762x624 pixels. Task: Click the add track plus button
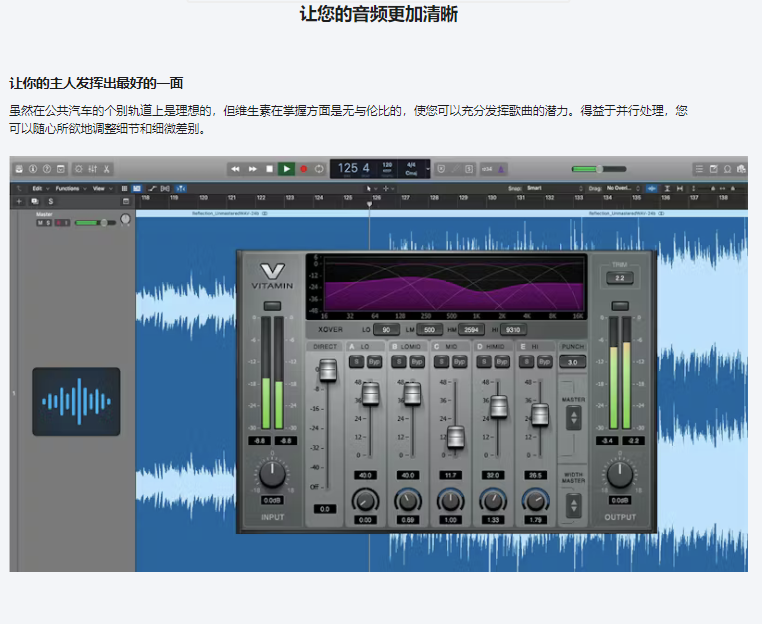(19, 201)
